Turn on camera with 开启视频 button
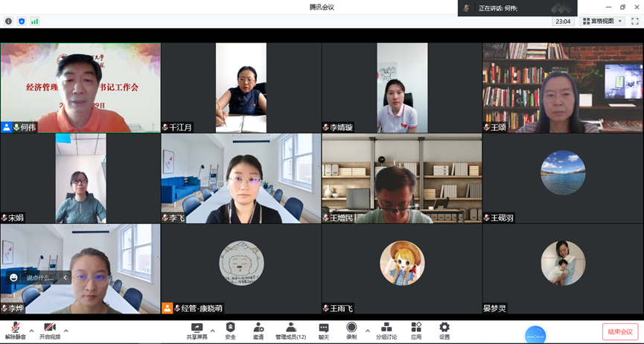The width and height of the screenshot is (644, 344). click(x=50, y=331)
